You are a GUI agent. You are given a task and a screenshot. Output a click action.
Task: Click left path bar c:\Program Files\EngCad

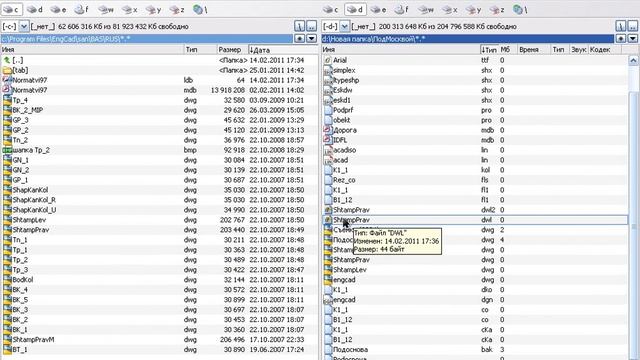[x=147, y=39]
